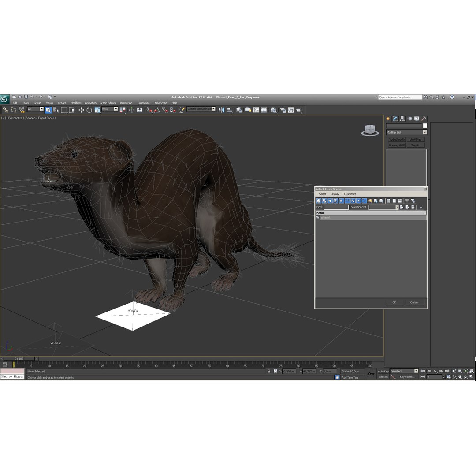Switch to the Create command panel
Viewport: 476px width, 476px height.
point(388,119)
